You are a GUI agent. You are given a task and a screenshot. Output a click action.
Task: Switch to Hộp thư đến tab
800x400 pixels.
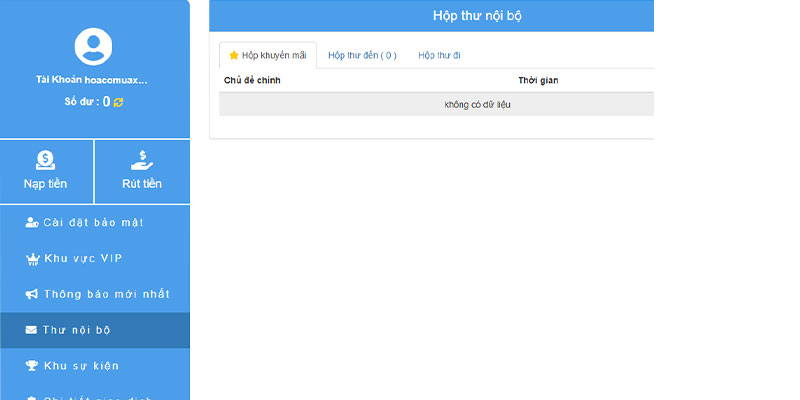point(362,56)
